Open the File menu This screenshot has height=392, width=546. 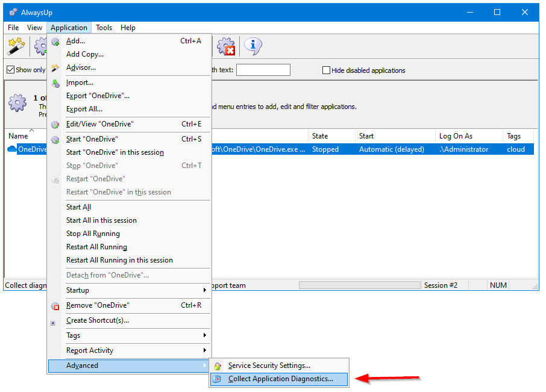pyautogui.click(x=13, y=28)
